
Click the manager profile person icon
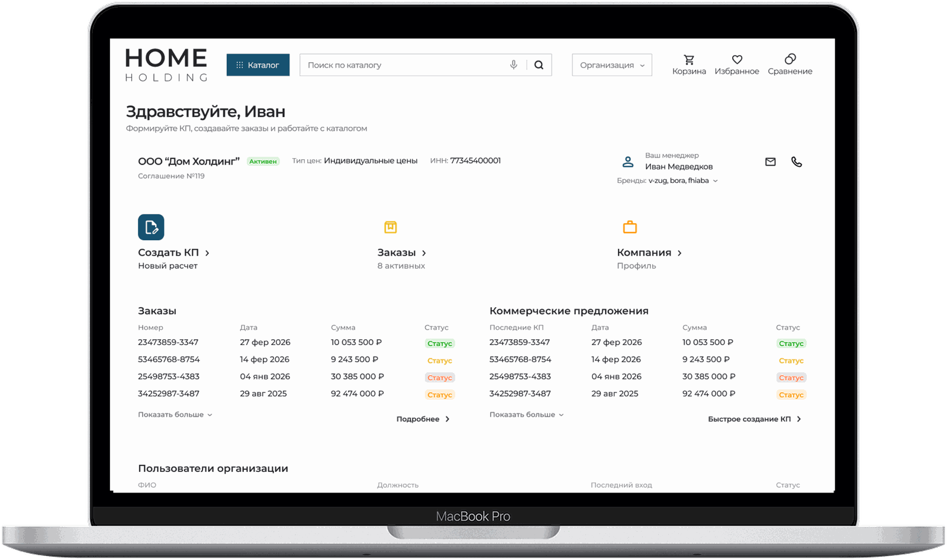tap(628, 162)
